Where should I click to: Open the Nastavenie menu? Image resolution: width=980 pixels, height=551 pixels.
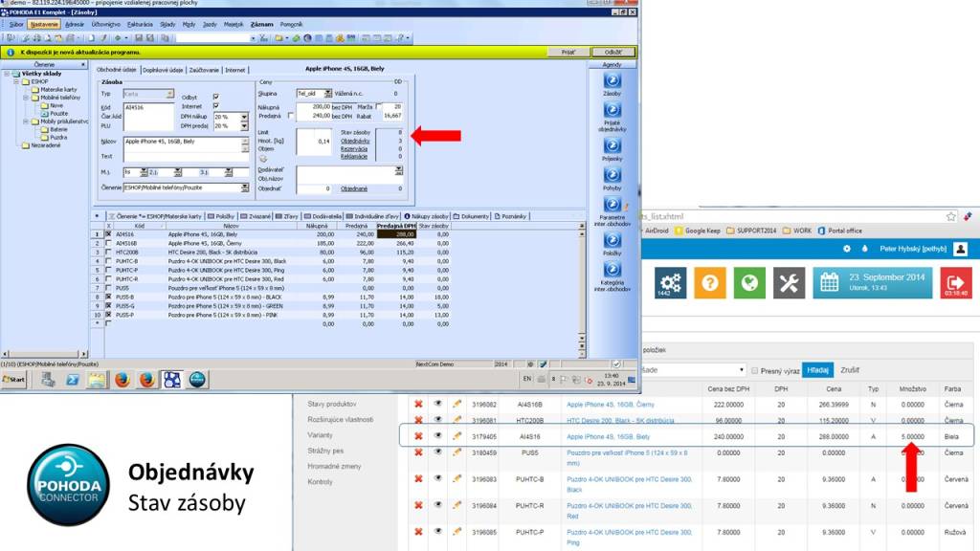44,24
